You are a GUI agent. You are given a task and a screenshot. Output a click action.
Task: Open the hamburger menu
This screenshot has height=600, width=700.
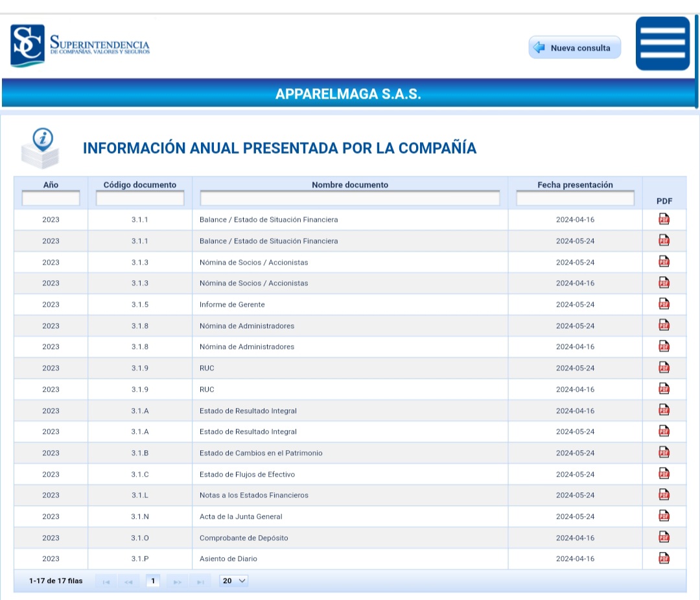(662, 43)
